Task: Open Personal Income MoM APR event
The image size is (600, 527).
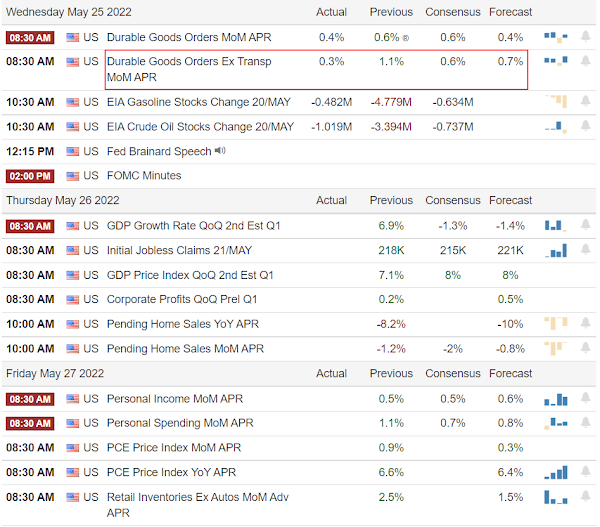Action: [x=175, y=398]
